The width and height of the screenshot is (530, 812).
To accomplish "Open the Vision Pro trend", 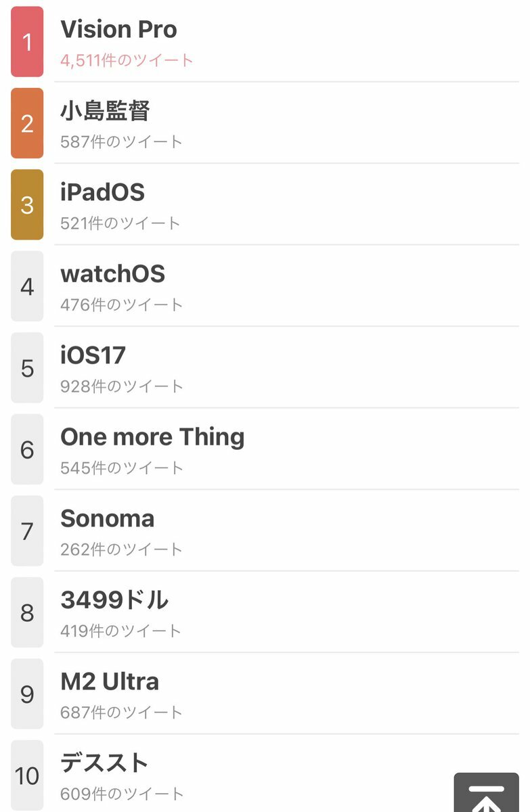I will [118, 30].
